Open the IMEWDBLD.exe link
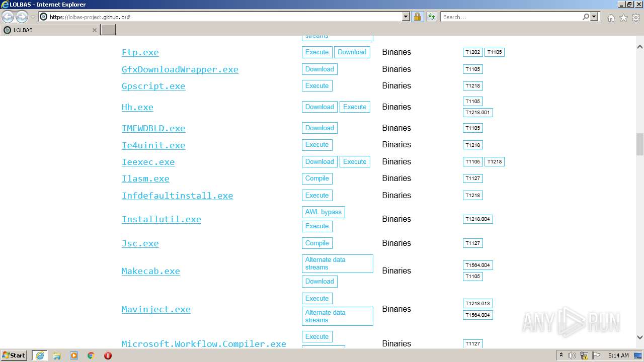Viewport: 644px width, 362px height. tap(153, 128)
